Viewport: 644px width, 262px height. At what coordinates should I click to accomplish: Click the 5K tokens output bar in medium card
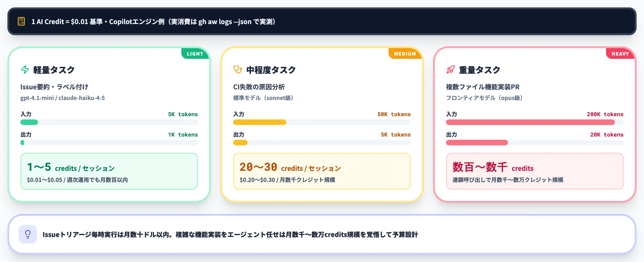point(322,143)
